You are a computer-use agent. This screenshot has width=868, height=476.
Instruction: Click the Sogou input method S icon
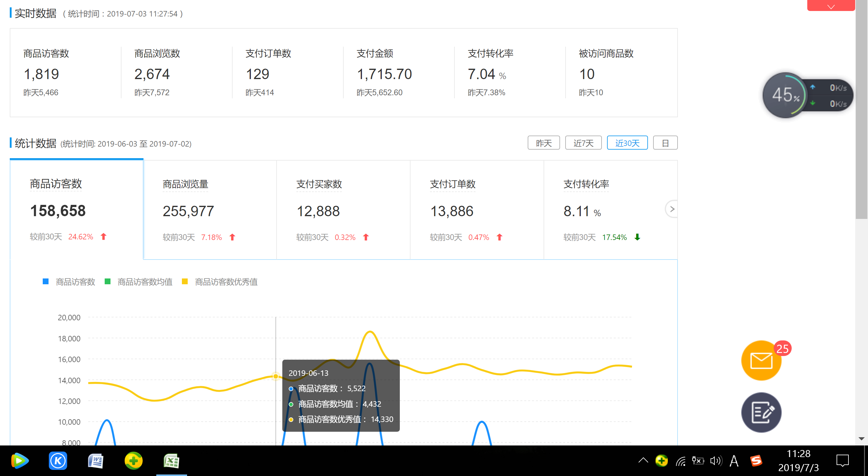tap(756, 460)
